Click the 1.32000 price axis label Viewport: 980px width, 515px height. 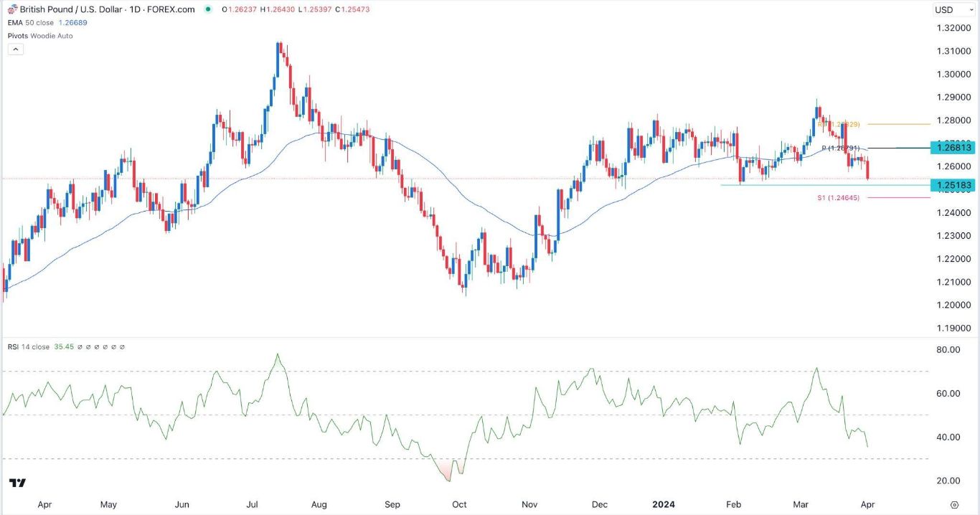953,28
